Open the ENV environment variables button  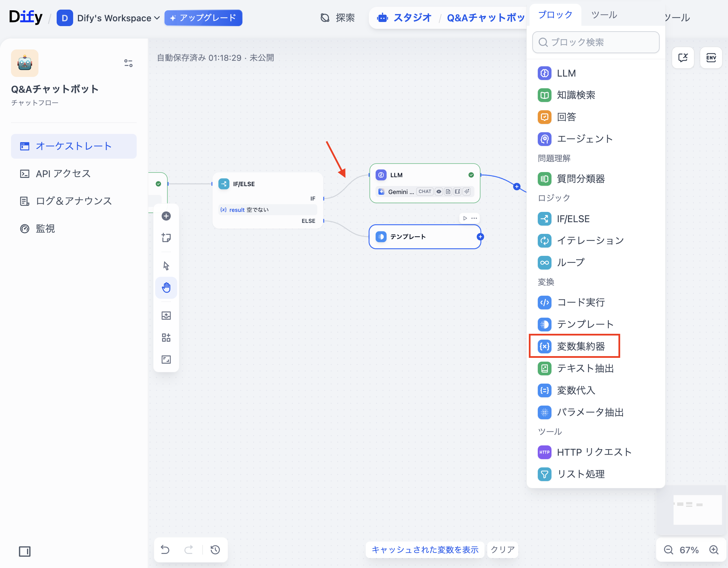coord(711,58)
